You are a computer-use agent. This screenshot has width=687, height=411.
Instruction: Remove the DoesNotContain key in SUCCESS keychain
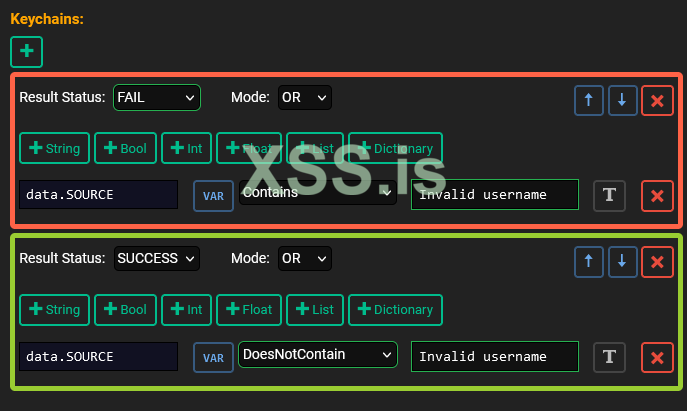tap(657, 358)
